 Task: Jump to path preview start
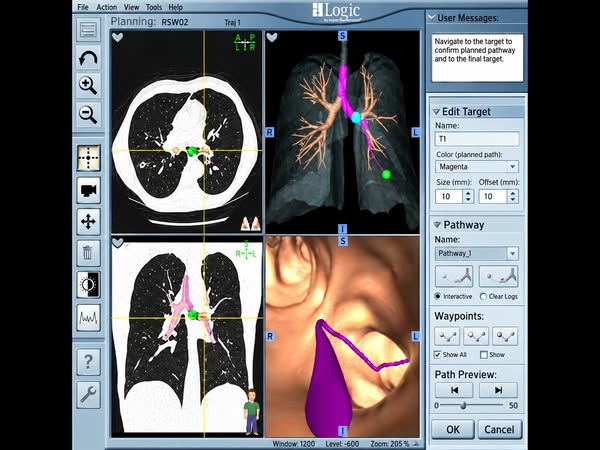(454, 390)
